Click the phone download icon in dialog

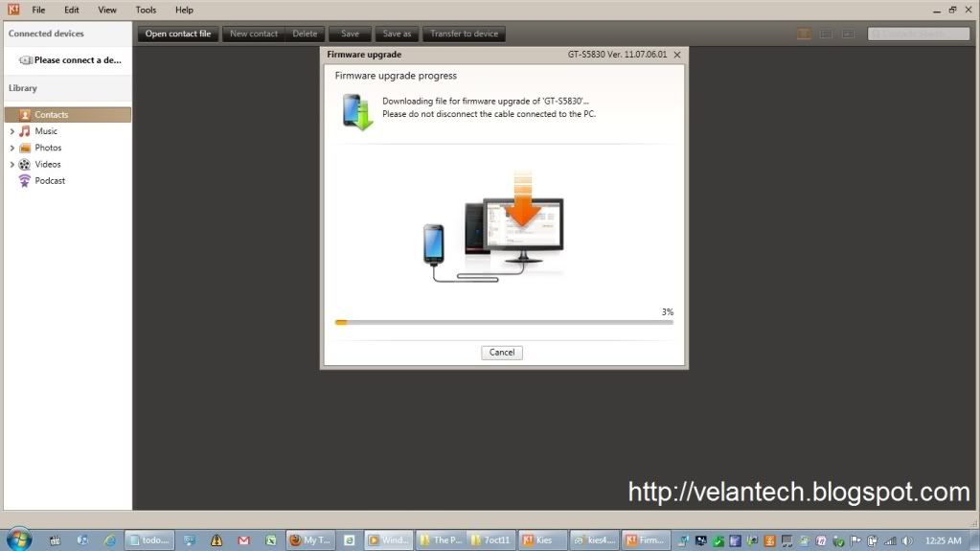[357, 112]
